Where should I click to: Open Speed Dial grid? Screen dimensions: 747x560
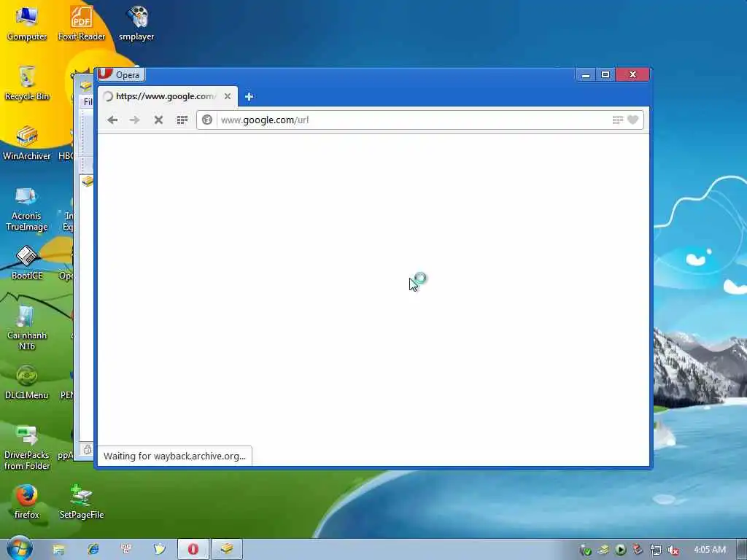pyautogui.click(x=182, y=120)
